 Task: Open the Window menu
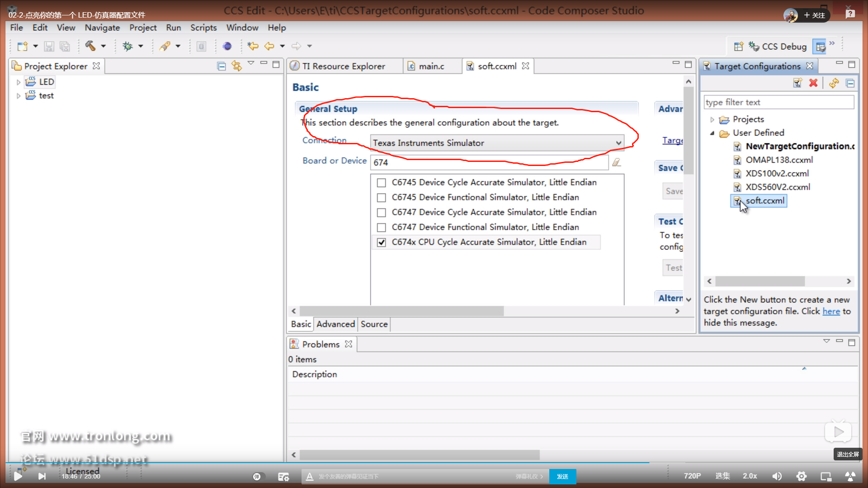[x=242, y=28]
